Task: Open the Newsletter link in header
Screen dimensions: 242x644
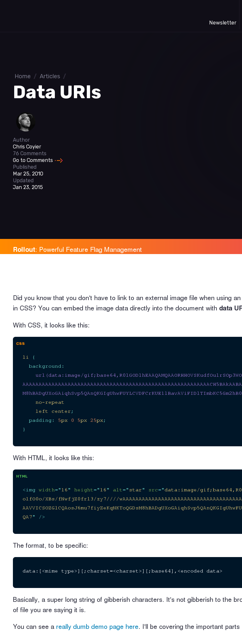Action: [223, 23]
